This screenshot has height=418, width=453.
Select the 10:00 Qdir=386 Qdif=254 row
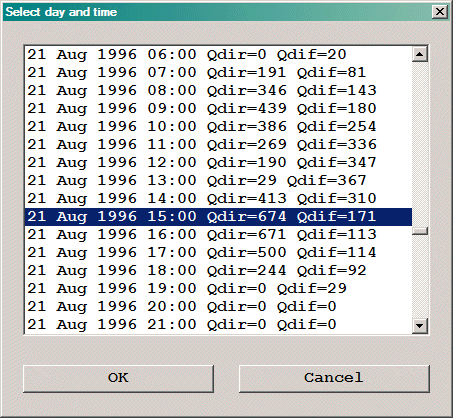click(219, 126)
